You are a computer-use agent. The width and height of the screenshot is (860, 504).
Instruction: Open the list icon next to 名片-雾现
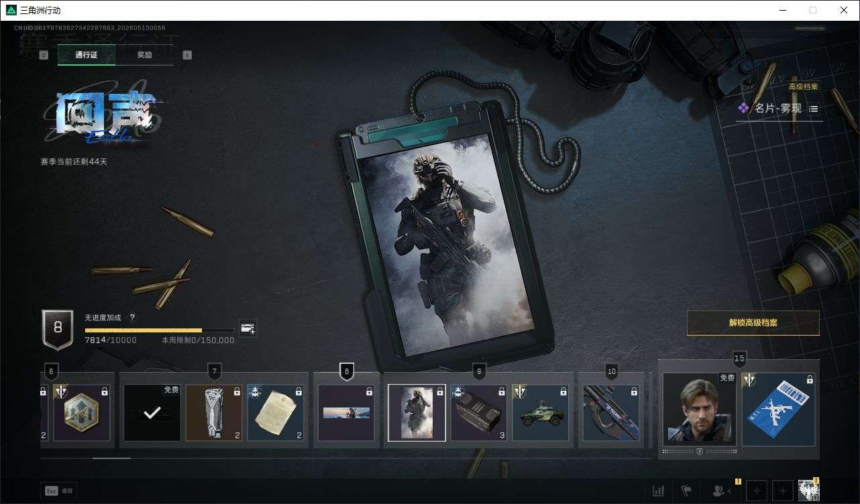coord(814,109)
